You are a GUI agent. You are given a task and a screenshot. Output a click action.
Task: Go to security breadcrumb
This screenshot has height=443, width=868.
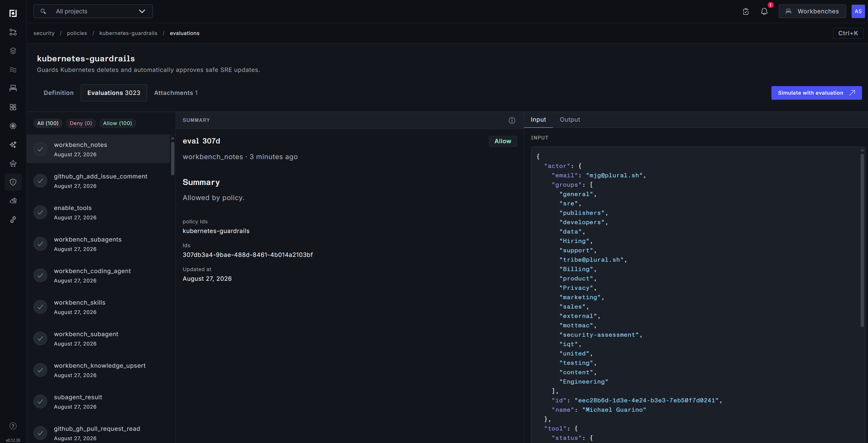click(x=44, y=33)
